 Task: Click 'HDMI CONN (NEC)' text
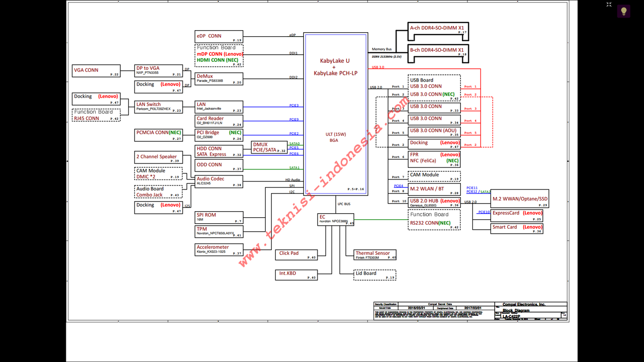point(217,60)
